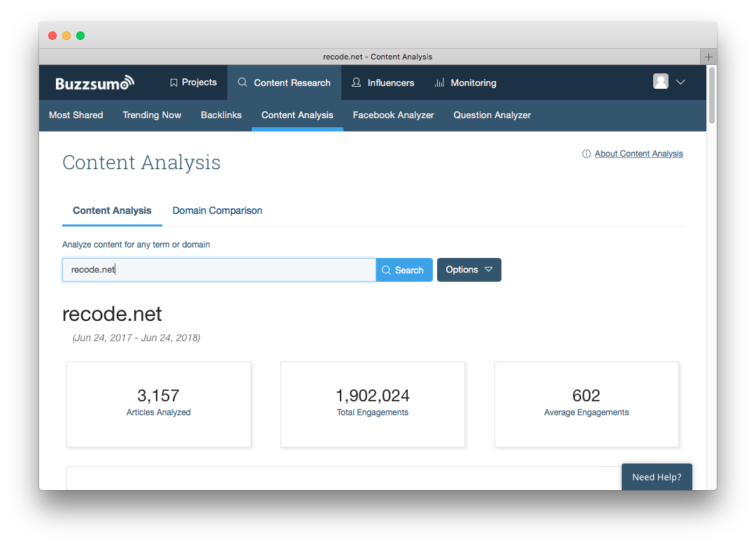Image resolution: width=756 pixels, height=546 pixels.
Task: Click the 602 Average Engagements card
Action: [587, 404]
